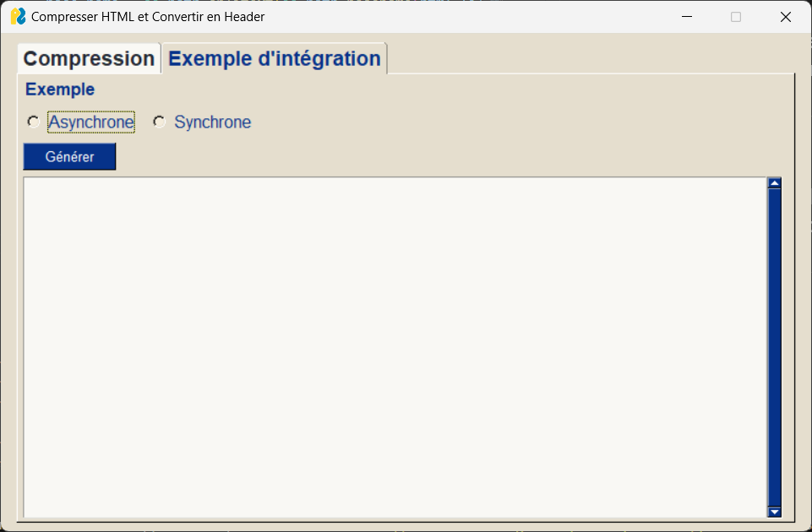Viewport: 812px width, 532px height.
Task: Select the Asynchrone radio button
Action: pos(33,122)
